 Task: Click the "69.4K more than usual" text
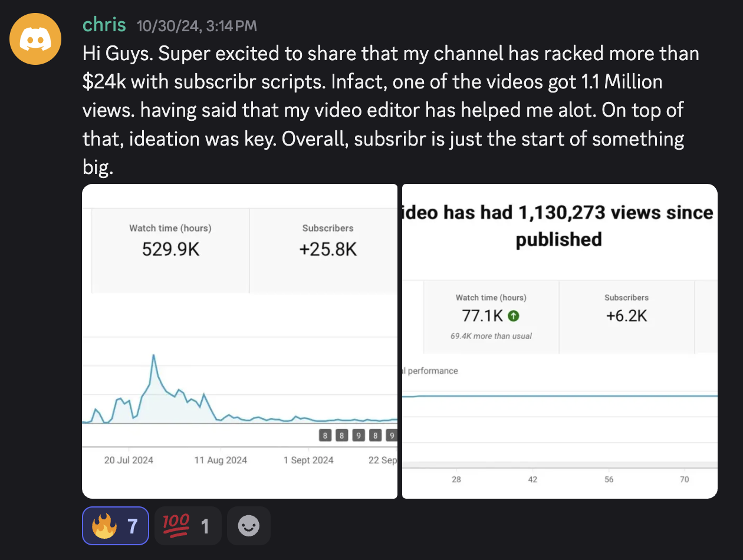pos(491,336)
